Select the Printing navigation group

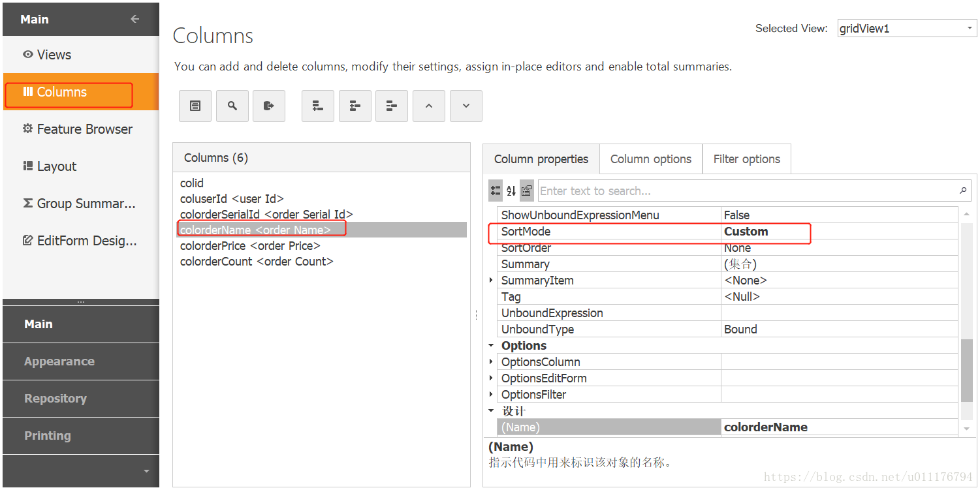pos(81,436)
